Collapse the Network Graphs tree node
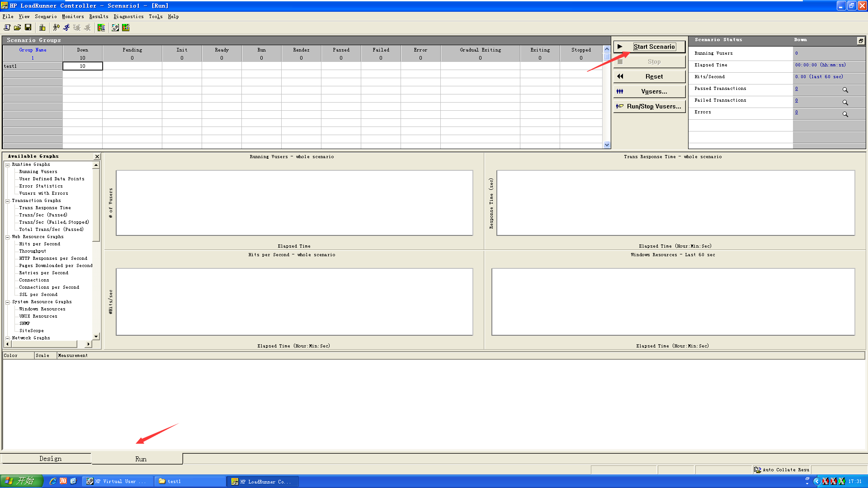This screenshot has width=868, height=488. coord(8,338)
